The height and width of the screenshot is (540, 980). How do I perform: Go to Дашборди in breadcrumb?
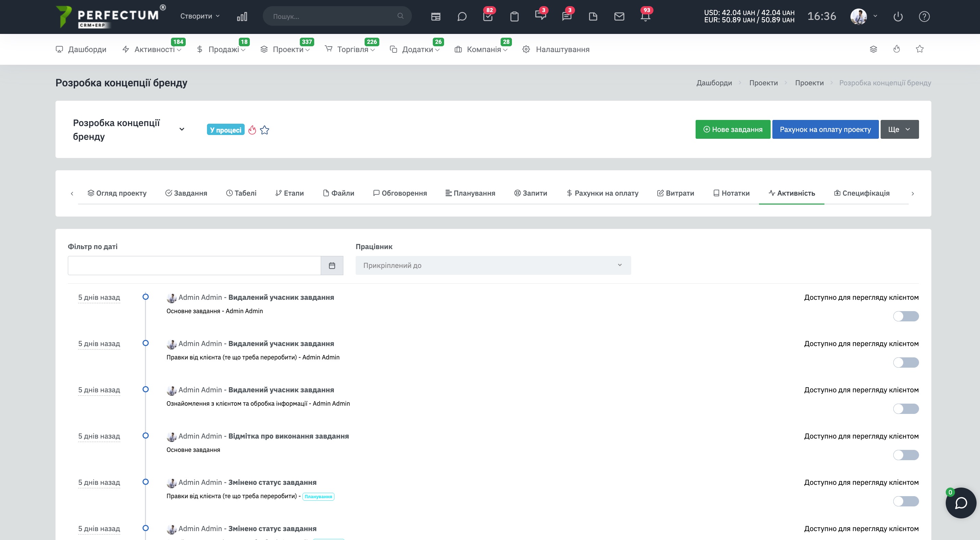coord(714,83)
